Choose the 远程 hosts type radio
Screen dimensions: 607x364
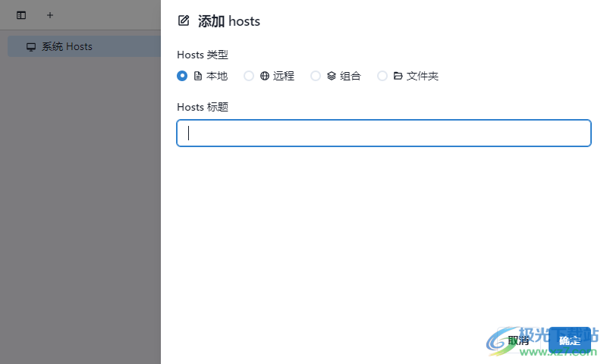249,76
